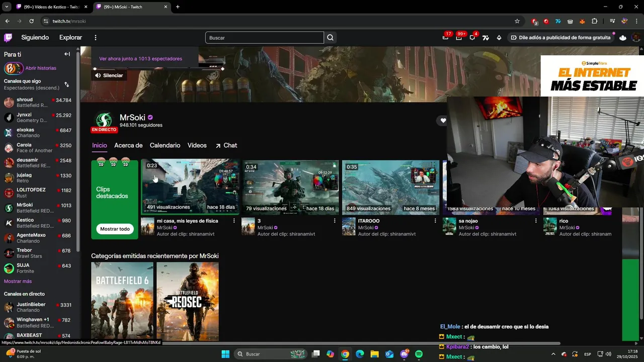The height and width of the screenshot is (362, 644).
Task: Open the Calendario tab
Action: [x=165, y=145]
